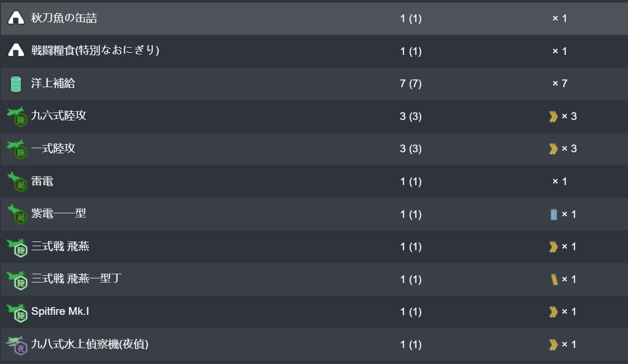628x364 pixels.
Task: Click the ration icon beside 秋刀魚の缶詰
Action: [16, 18]
